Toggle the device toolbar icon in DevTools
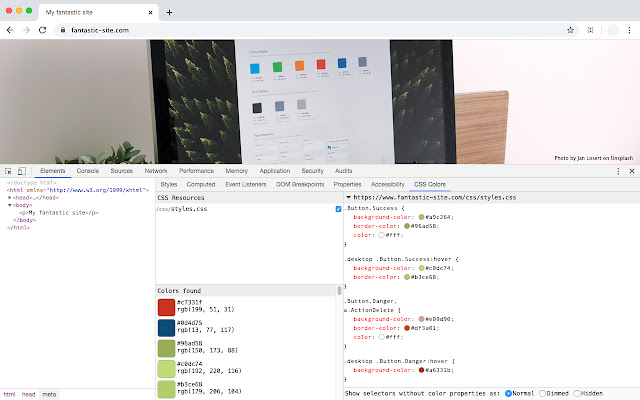Screen dimensions: 640x400 point(22,171)
